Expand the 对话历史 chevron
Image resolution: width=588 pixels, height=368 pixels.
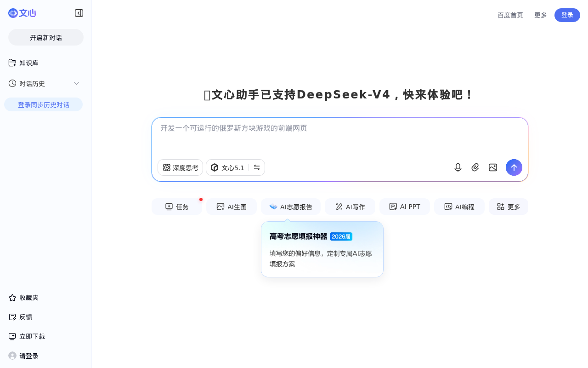[77, 83]
